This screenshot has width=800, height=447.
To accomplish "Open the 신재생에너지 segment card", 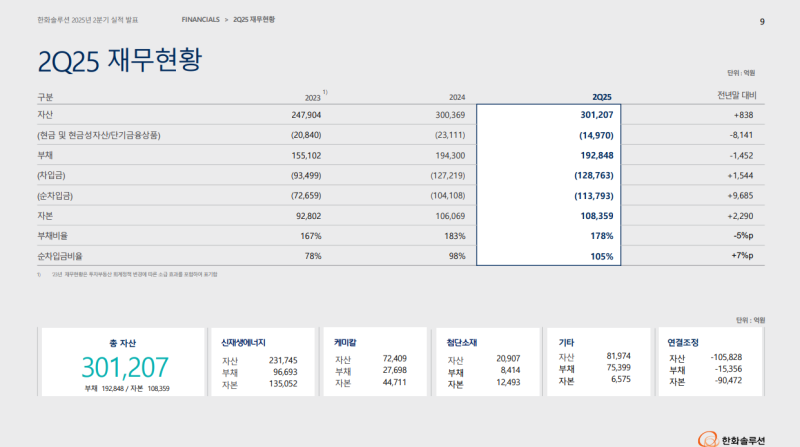I will point(258,363).
